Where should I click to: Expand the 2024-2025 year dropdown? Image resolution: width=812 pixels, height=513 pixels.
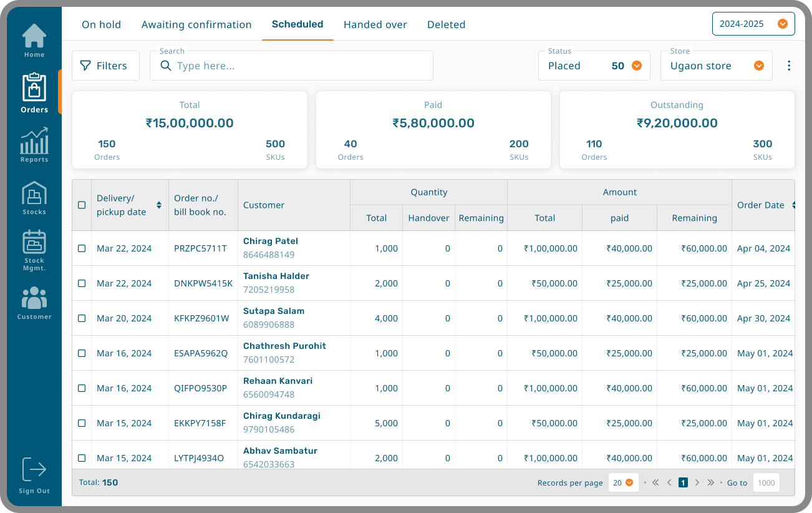pos(753,24)
